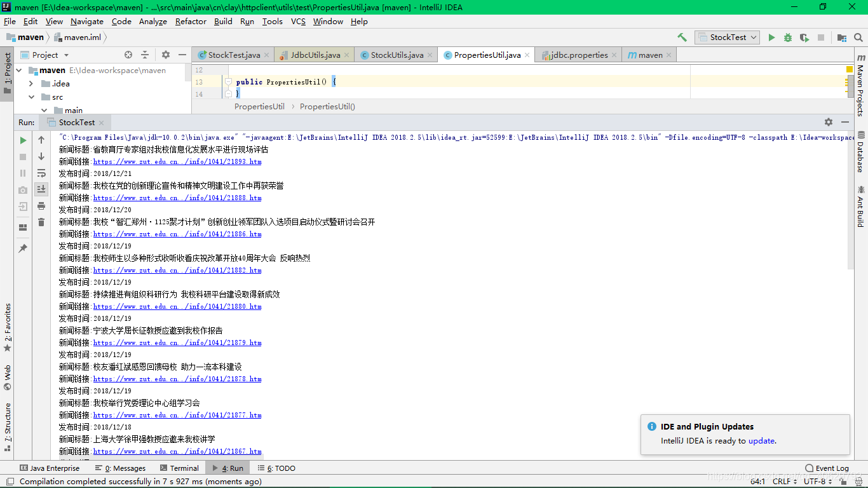Collapse the src folder in the project tree
This screenshot has height=488, width=868.
[31, 97]
